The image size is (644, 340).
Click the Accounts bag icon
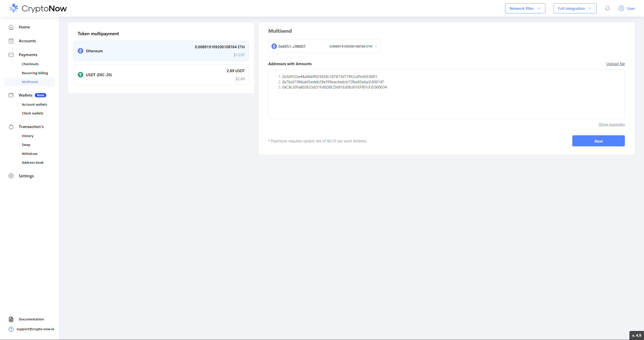pyautogui.click(x=11, y=41)
